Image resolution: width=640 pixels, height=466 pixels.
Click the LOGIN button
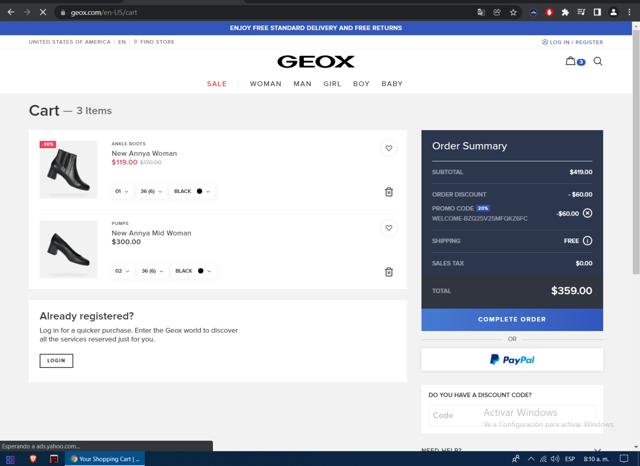click(x=56, y=361)
